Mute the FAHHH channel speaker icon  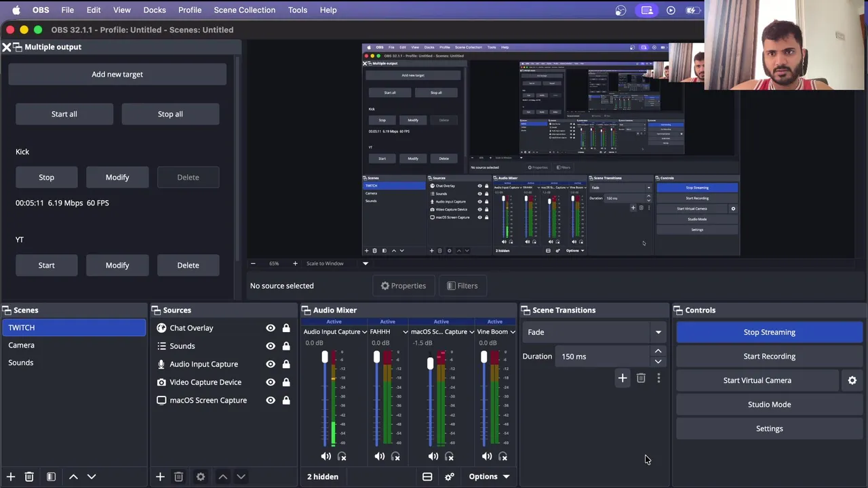380,456
